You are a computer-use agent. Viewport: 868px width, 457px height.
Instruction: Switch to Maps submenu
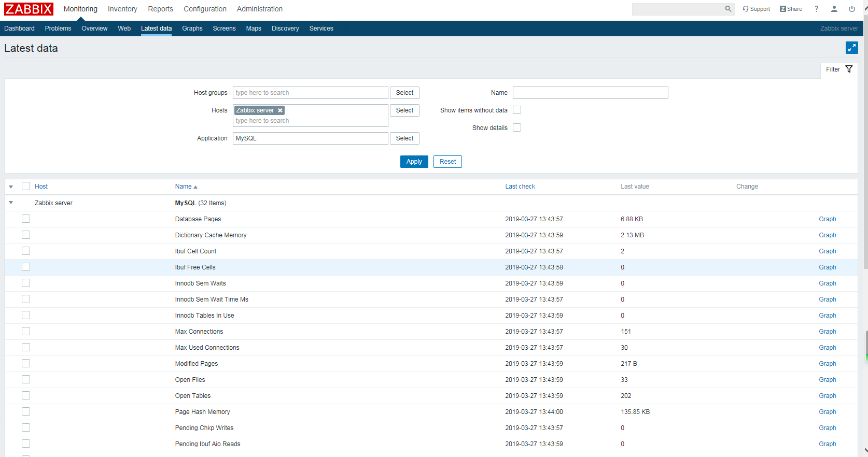(254, 28)
